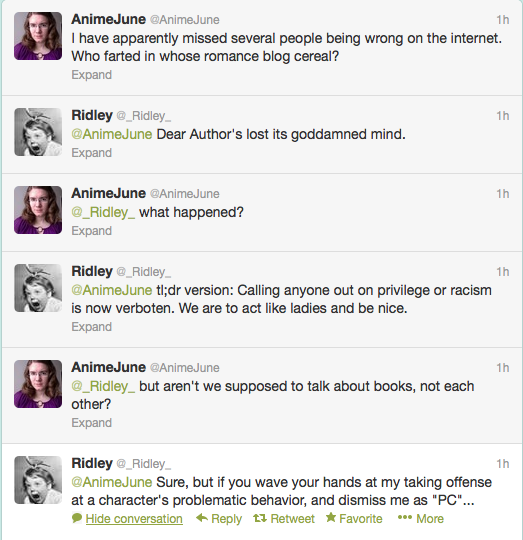Screen dimensions: 523x540
Task: Expand the 'what happened?' tweet
Action: click(92, 231)
